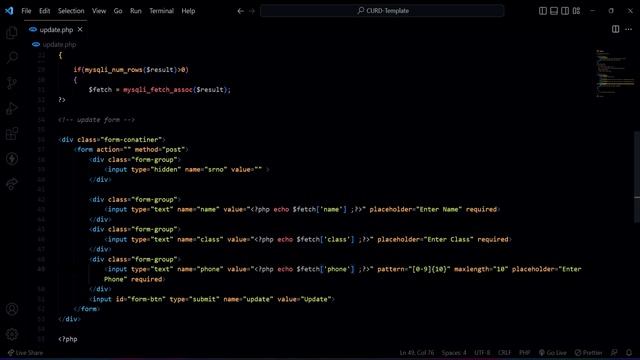
Task: Close the update.php tab
Action: click(x=80, y=29)
